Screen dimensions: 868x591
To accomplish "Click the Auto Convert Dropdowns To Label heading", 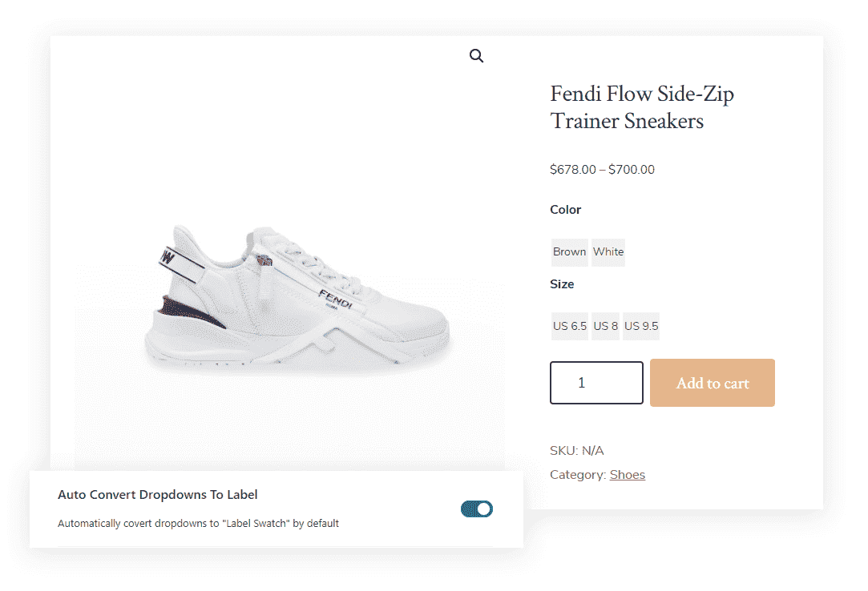I will tap(157, 495).
